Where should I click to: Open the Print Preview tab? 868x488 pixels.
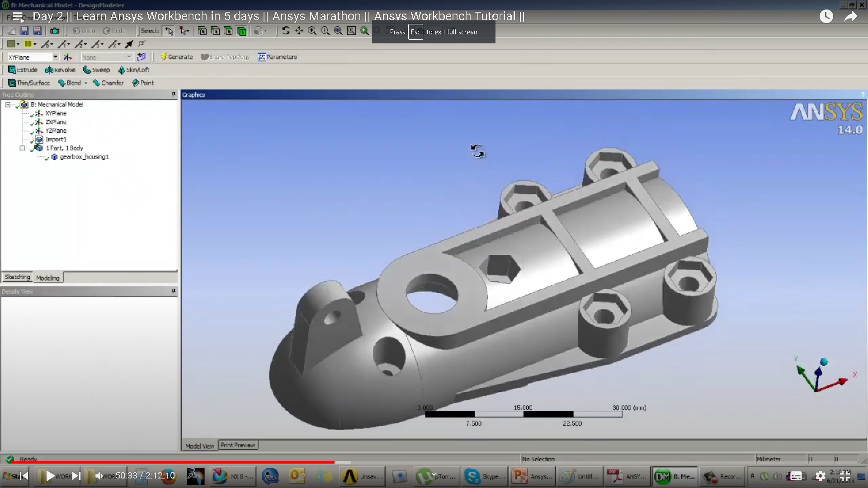point(238,445)
